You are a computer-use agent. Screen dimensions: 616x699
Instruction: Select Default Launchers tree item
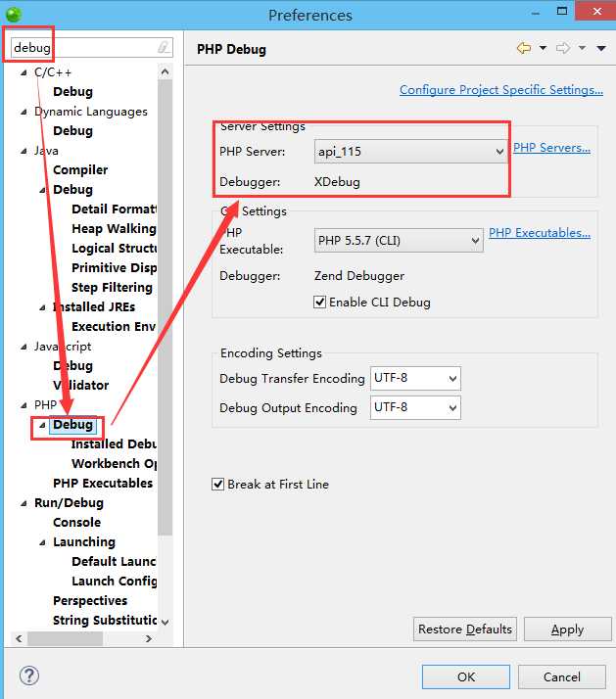(115, 562)
